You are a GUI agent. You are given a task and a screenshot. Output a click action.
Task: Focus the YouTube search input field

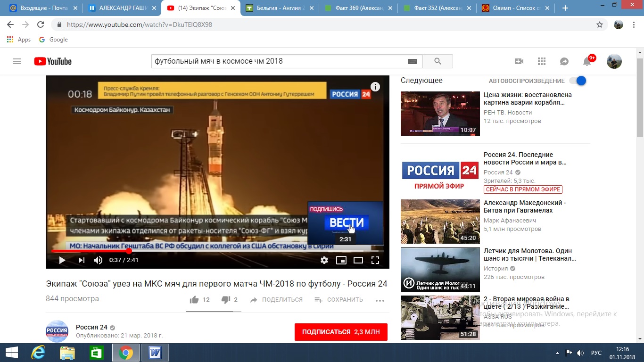pos(281,61)
